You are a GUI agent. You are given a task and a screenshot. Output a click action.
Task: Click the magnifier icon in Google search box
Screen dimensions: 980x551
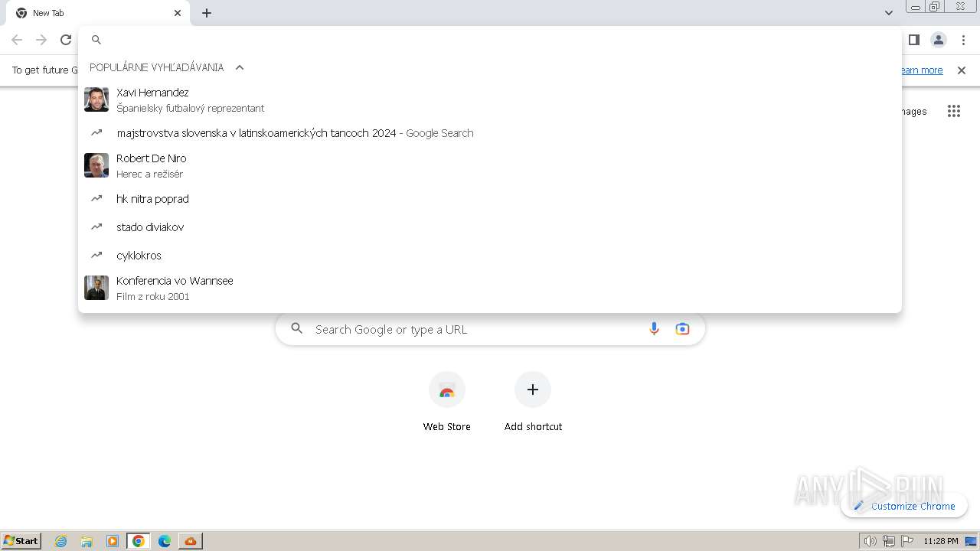(297, 329)
